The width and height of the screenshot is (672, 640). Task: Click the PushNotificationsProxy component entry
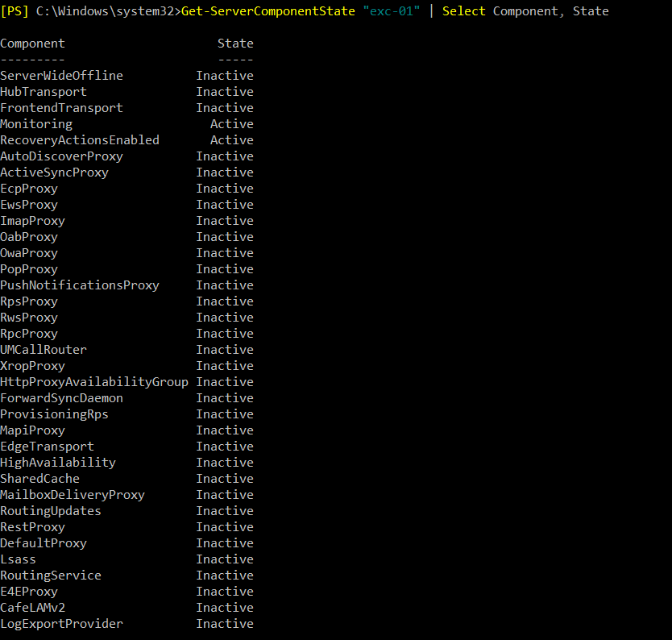(80, 285)
